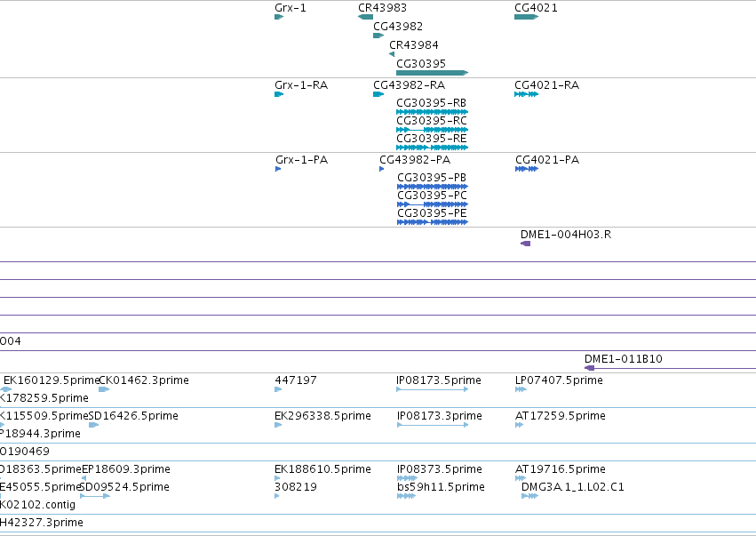Click the IP08173.3prime alignment line glyph
Viewport: 756px width, 536px height.
(433, 425)
